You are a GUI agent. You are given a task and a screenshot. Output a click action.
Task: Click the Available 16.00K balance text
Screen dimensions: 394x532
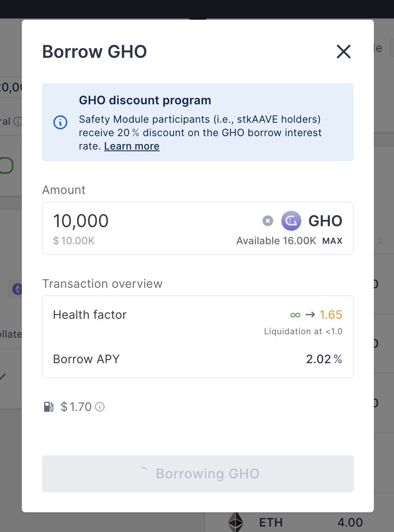click(x=276, y=241)
